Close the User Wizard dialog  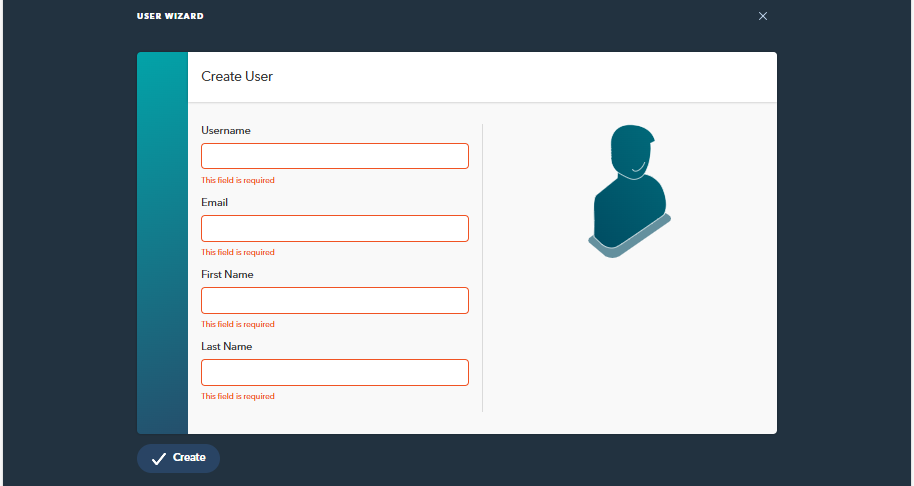pos(762,16)
